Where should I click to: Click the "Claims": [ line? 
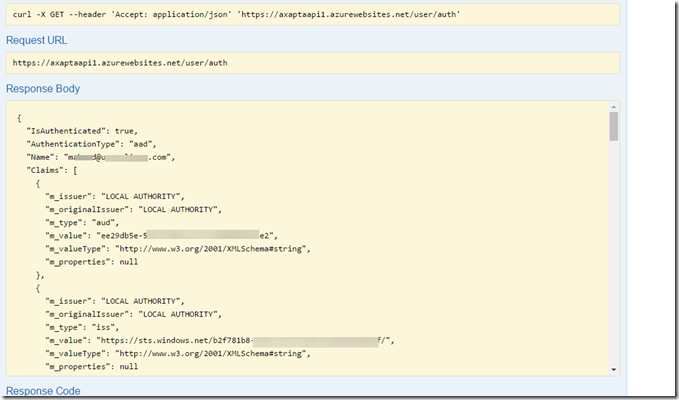pyautogui.click(x=52, y=170)
